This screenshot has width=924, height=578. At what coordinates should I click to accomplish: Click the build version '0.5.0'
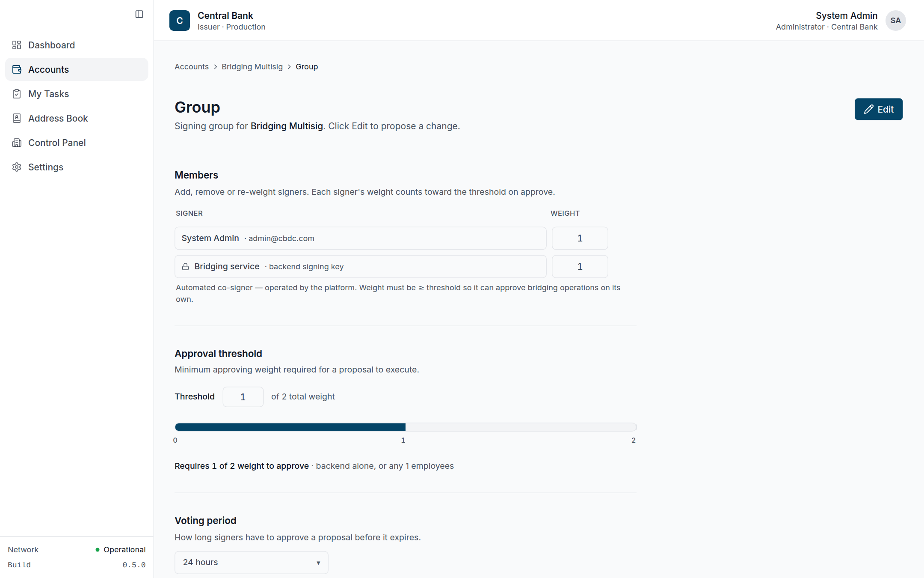coord(134,565)
